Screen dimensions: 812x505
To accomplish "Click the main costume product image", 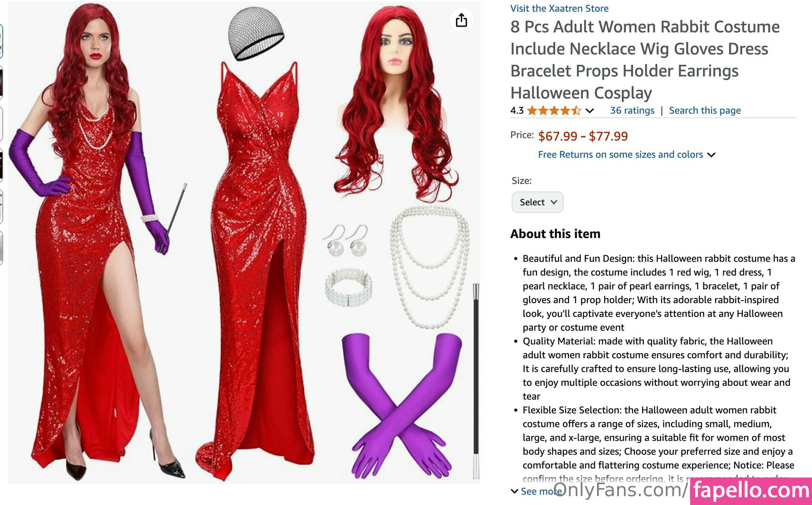I will pyautogui.click(x=244, y=242).
